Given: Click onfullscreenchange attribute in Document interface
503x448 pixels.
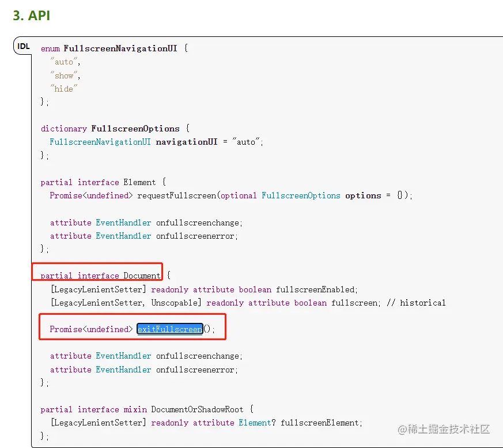Looking at the screenshot, I should click(198, 356).
